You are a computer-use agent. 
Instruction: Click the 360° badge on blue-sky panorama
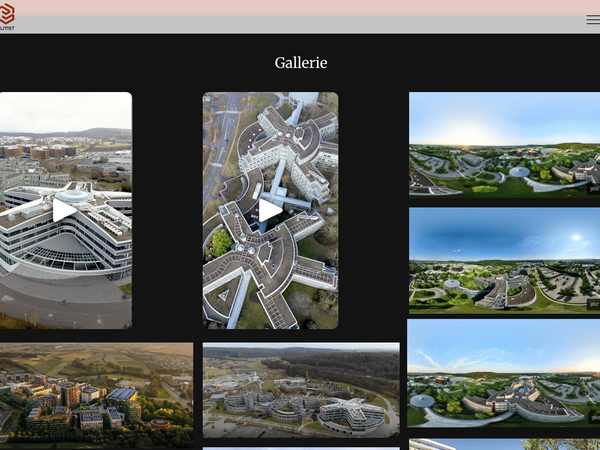point(593,304)
